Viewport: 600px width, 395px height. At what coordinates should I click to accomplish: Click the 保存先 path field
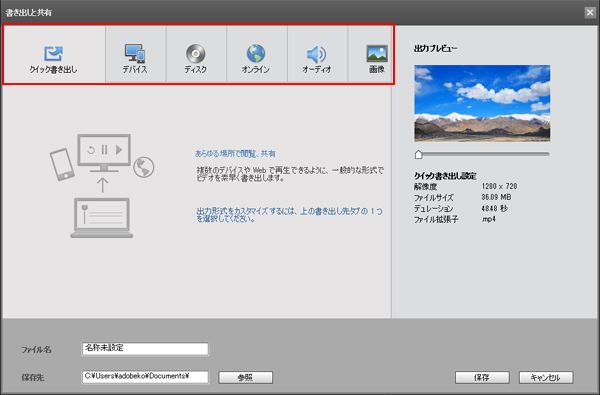[145, 377]
